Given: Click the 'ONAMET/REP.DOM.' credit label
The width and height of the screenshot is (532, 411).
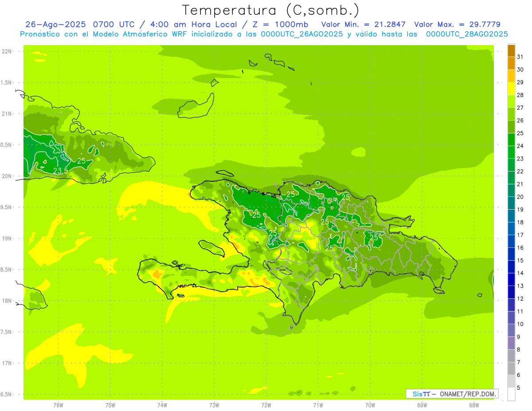Looking at the screenshot, I should [x=468, y=394].
